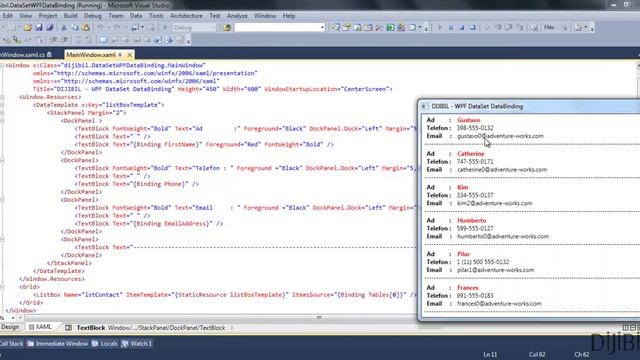Open the Debug menu
This screenshot has width=640, height=360.
[93, 16]
